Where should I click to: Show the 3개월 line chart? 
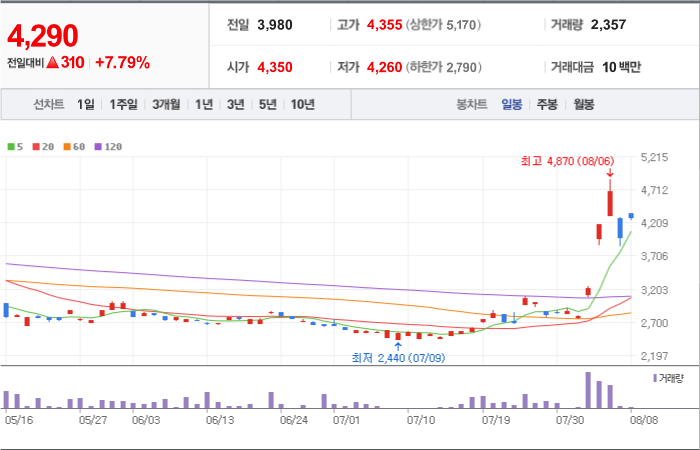[x=166, y=104]
